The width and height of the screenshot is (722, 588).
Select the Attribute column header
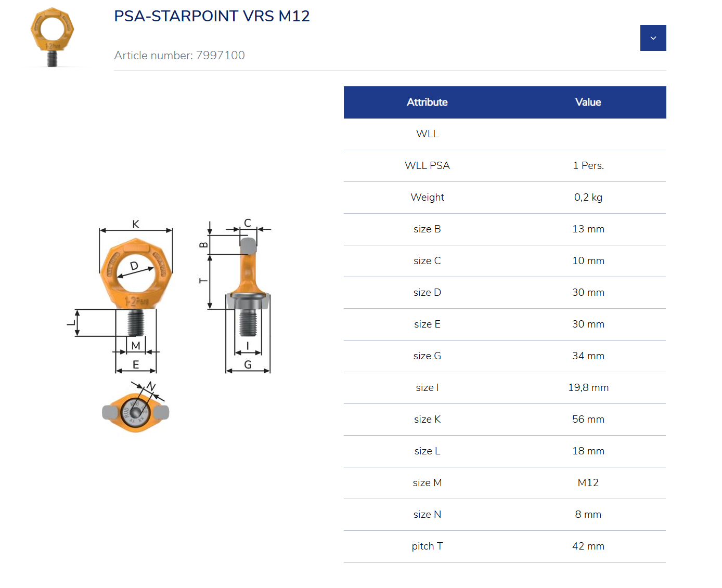pos(427,102)
